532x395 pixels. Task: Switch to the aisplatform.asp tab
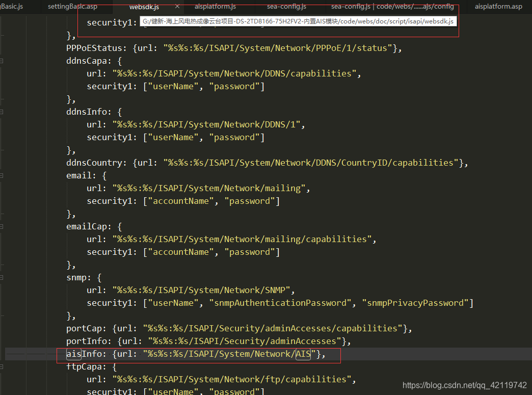[x=498, y=7]
